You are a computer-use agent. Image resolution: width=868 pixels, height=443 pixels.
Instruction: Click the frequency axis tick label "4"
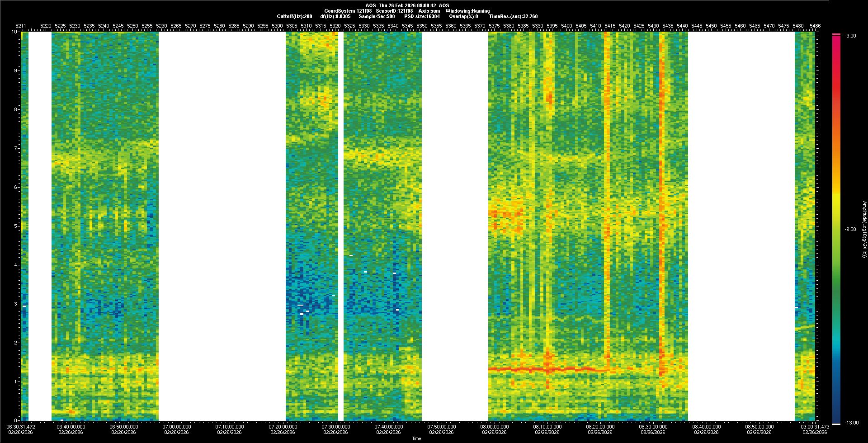coord(16,265)
